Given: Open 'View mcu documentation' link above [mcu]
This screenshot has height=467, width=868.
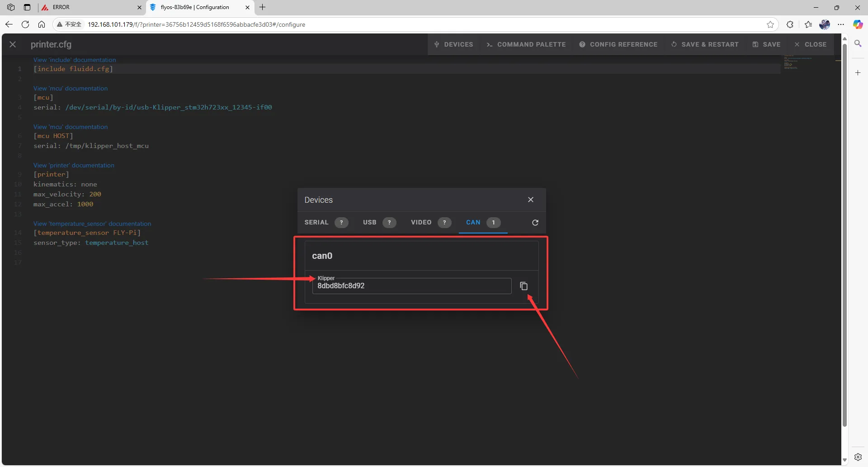Looking at the screenshot, I should [71, 89].
